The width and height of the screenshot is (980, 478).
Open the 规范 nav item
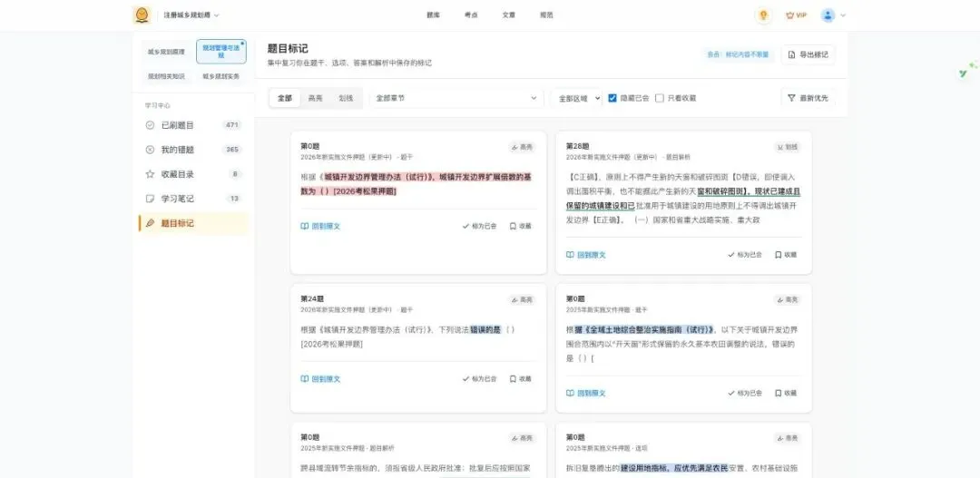point(546,15)
